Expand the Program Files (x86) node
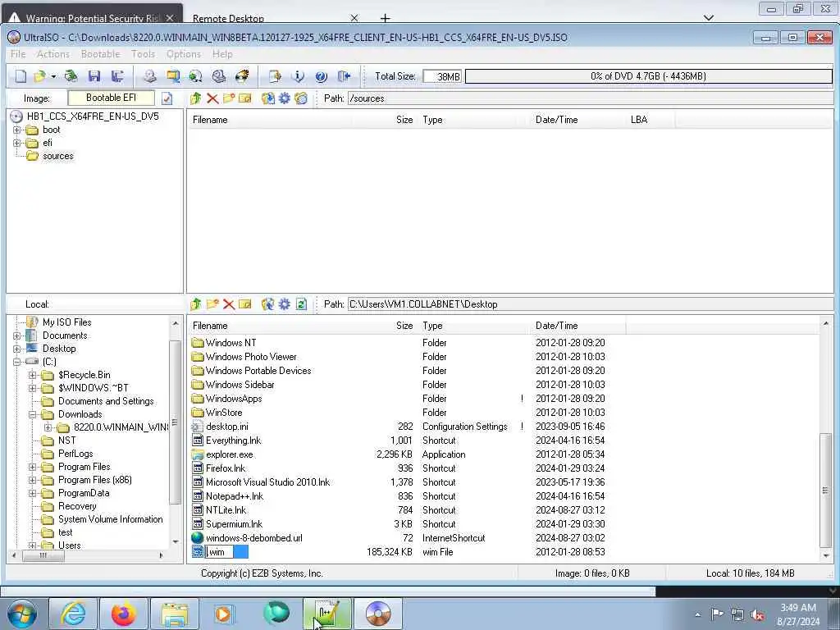 (32, 480)
